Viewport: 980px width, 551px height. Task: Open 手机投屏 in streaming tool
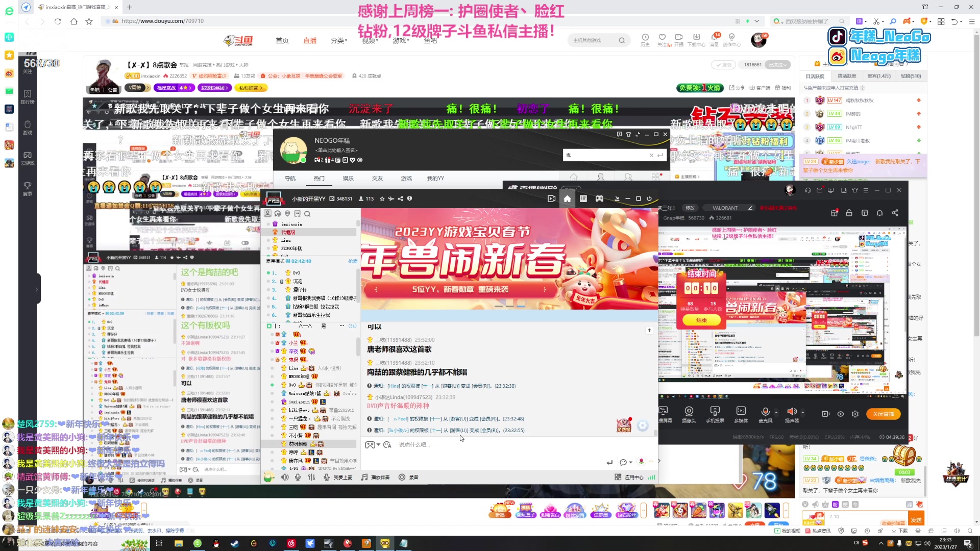pyautogui.click(x=715, y=414)
